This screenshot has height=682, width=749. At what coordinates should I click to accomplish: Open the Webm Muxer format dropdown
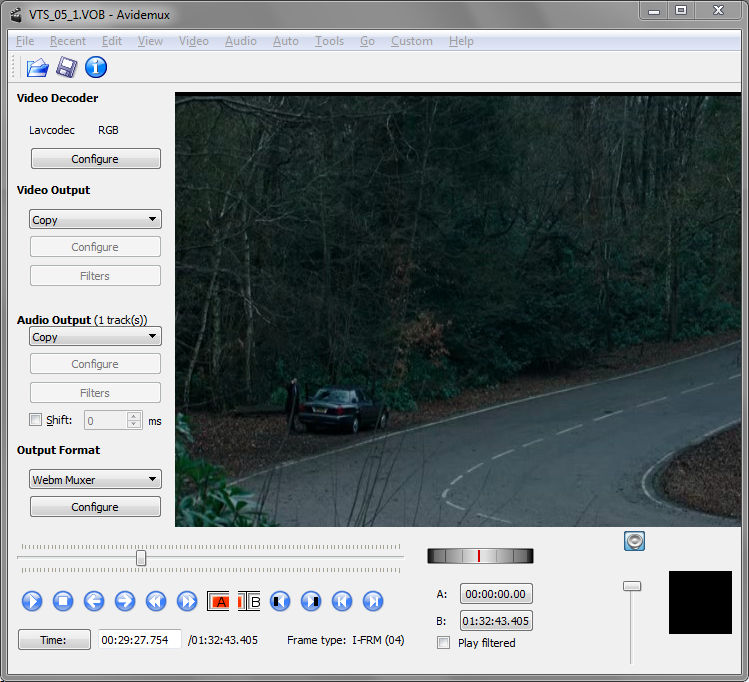[96, 479]
